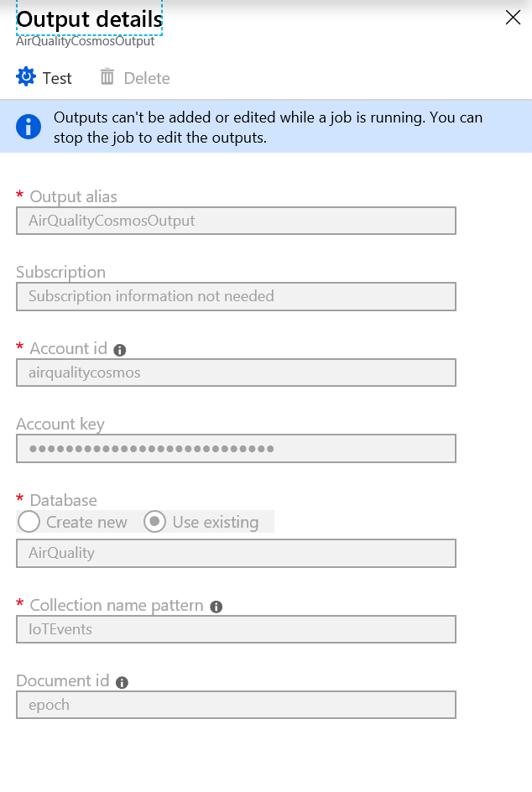Close the Output details panel

(513, 18)
